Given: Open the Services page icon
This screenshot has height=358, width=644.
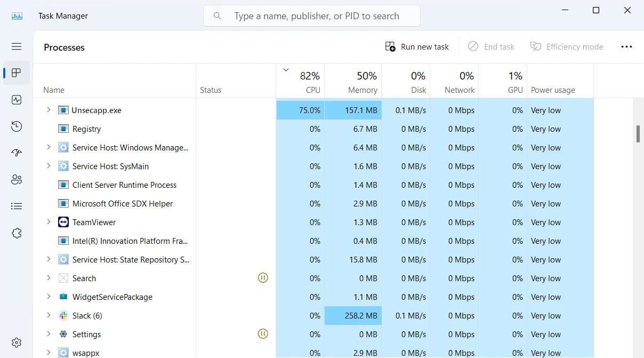Looking at the screenshot, I should point(17,233).
